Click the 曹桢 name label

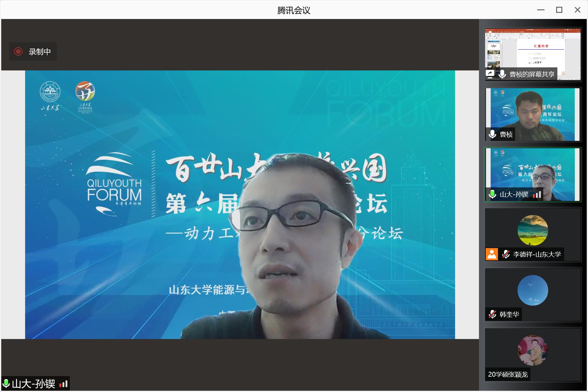[x=506, y=134]
